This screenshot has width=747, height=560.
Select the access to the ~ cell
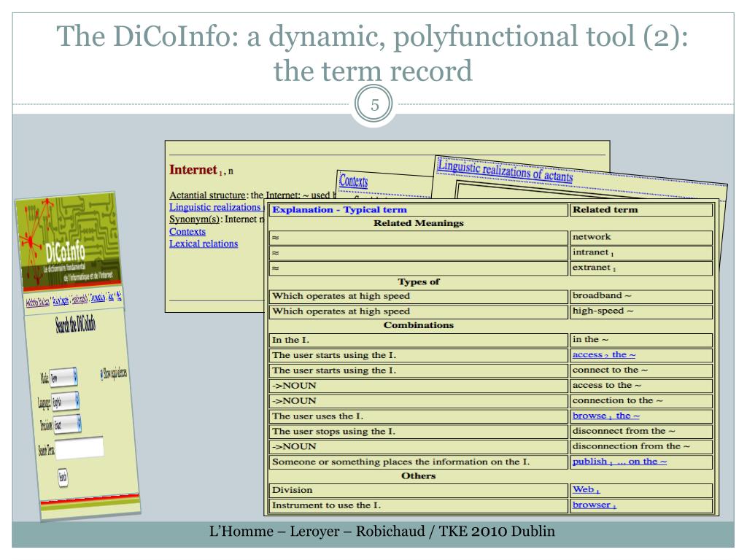point(641,385)
